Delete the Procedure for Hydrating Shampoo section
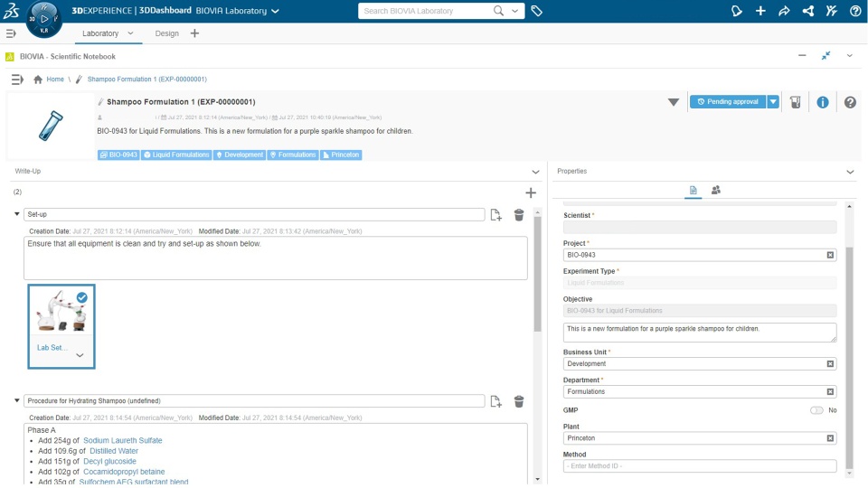The width and height of the screenshot is (868, 488). click(519, 401)
